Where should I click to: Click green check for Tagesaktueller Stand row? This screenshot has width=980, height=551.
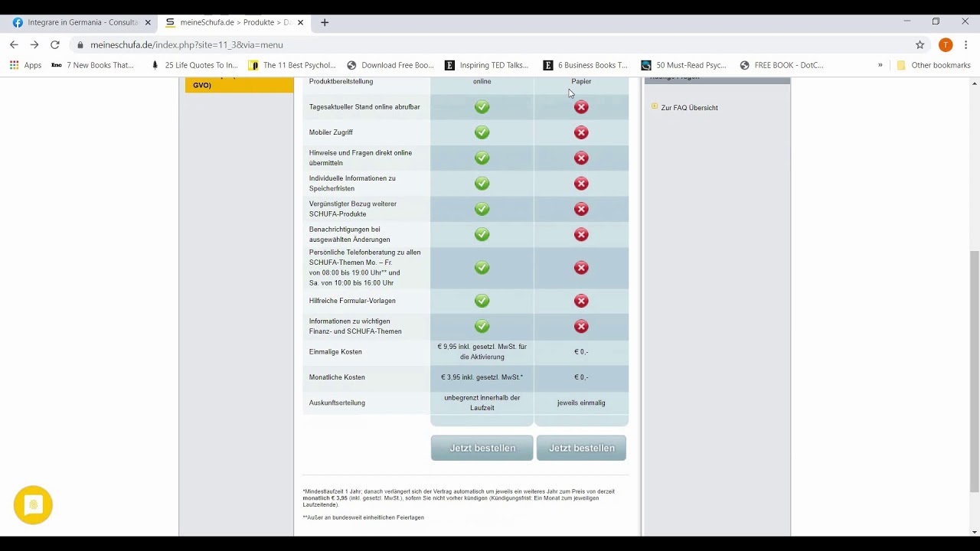tap(482, 107)
